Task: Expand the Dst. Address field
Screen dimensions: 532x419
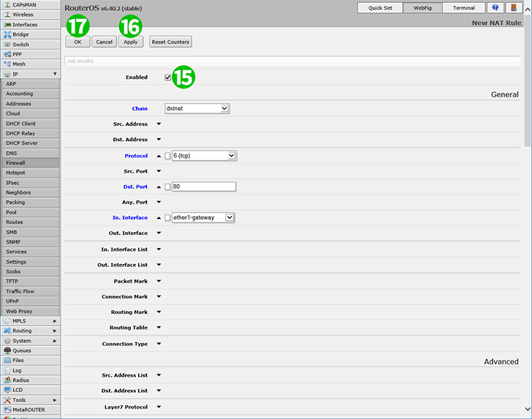Action: [159, 139]
